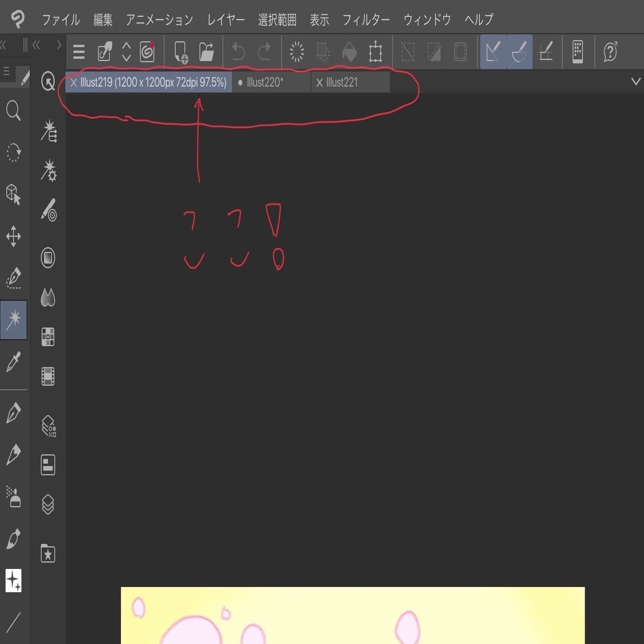Click scale/rotate transform icon
This screenshot has width=644, height=644.
[x=375, y=52]
